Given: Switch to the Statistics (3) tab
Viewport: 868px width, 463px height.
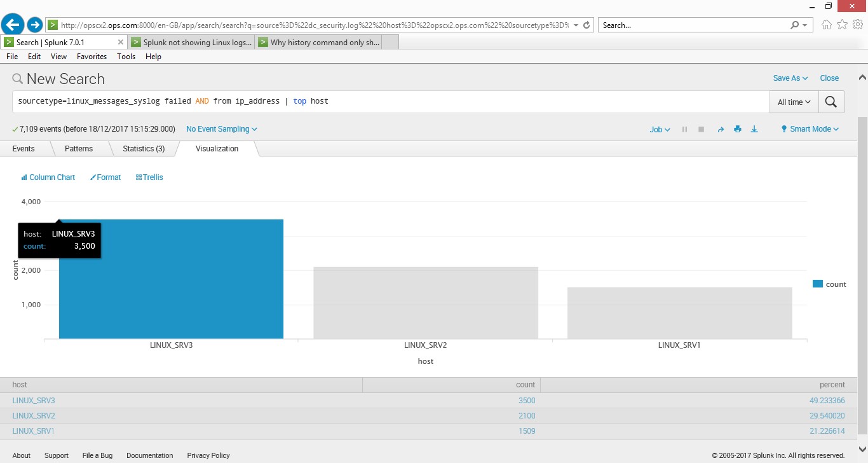Looking at the screenshot, I should (143, 149).
